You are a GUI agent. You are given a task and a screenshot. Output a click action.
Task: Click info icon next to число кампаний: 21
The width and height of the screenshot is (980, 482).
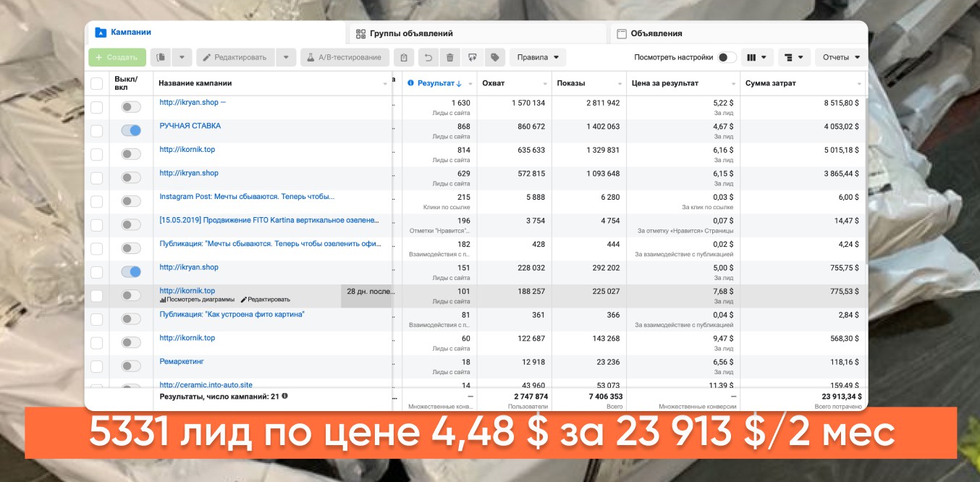[284, 396]
